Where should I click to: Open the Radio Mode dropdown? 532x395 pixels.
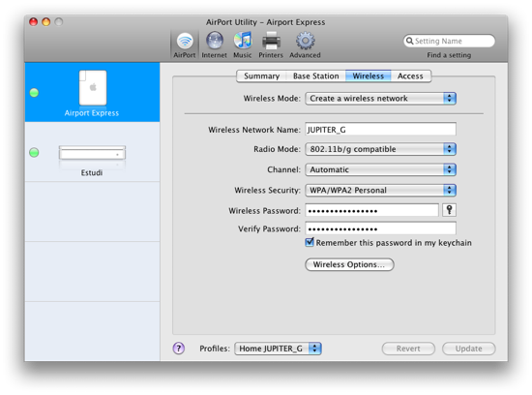click(x=380, y=149)
